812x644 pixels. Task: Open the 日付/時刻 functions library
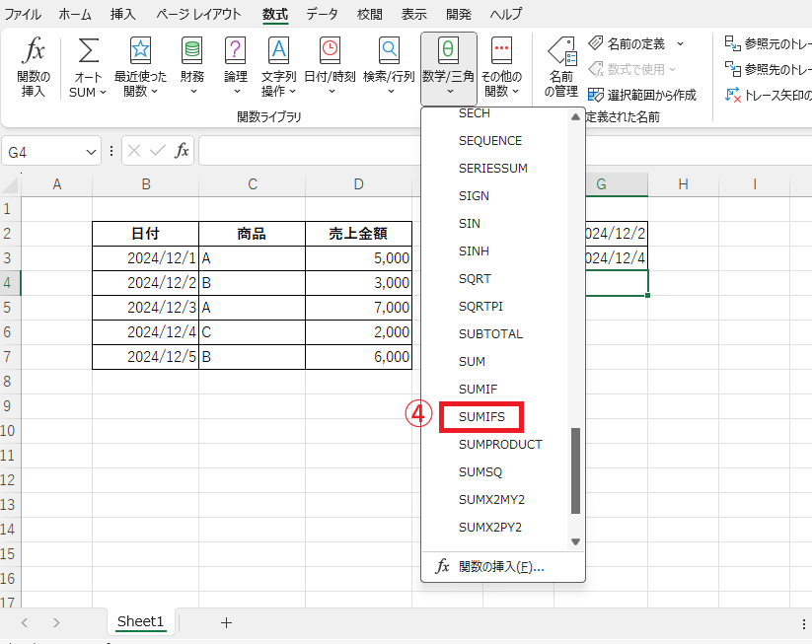pyautogui.click(x=330, y=67)
